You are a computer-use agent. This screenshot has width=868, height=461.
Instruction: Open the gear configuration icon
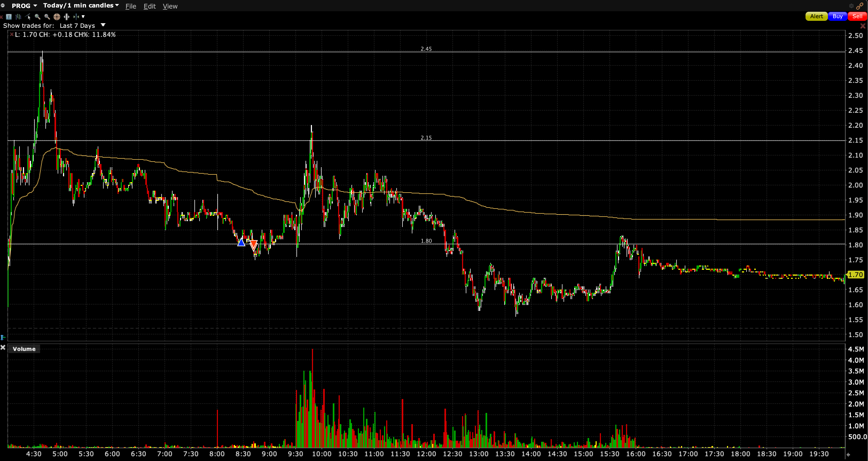click(851, 6)
